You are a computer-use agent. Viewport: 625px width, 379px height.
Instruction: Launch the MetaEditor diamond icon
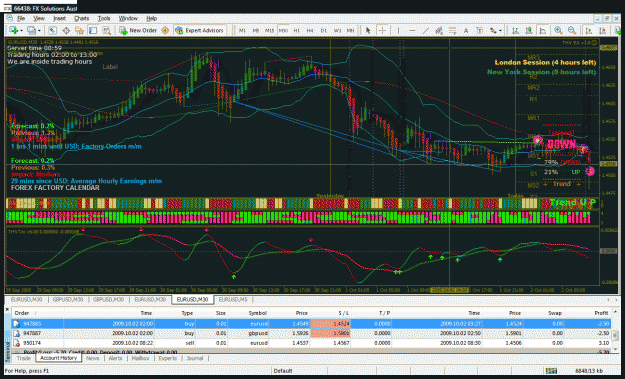click(165, 30)
